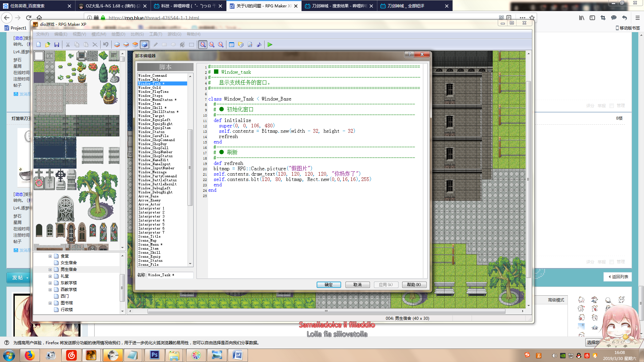The height and width of the screenshot is (362, 644).
Task: Select the dashed Selection tool icon
Action: 192,45
